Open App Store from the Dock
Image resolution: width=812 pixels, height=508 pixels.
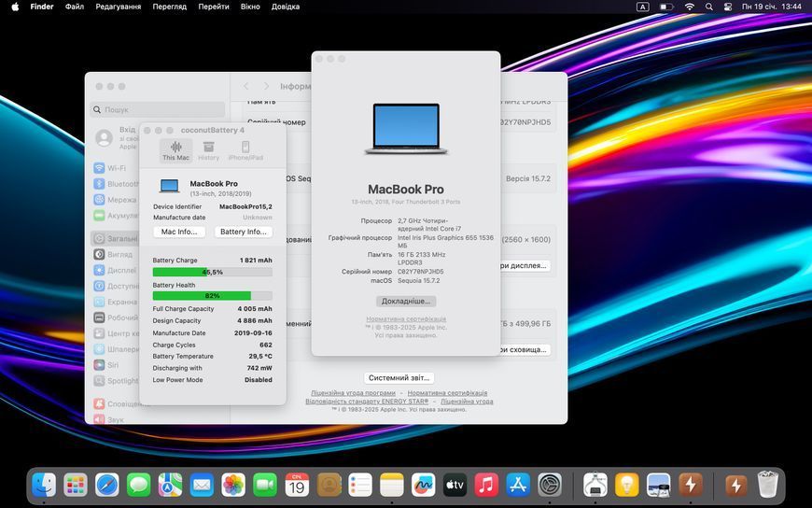[x=518, y=486]
